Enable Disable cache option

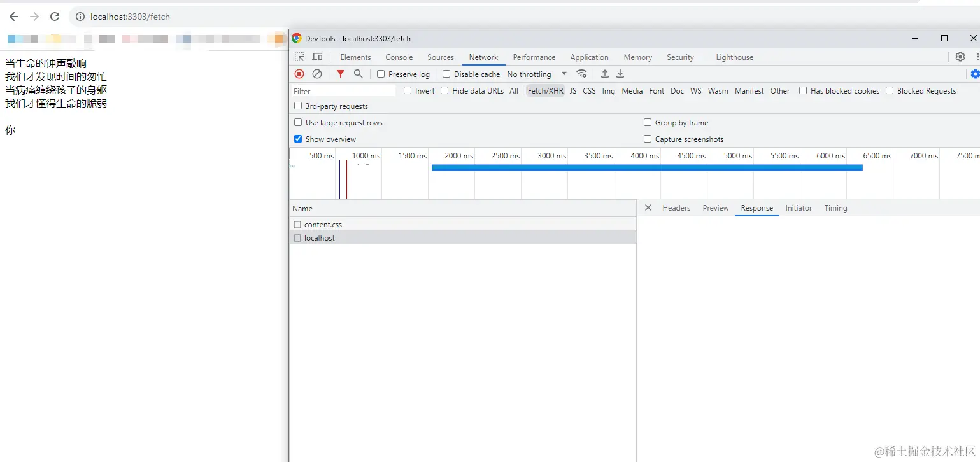point(446,74)
